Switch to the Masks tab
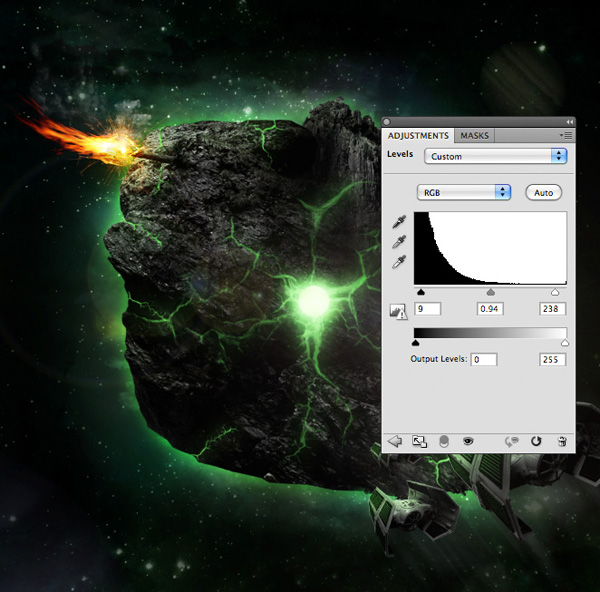The height and width of the screenshot is (592, 600). pyautogui.click(x=474, y=135)
